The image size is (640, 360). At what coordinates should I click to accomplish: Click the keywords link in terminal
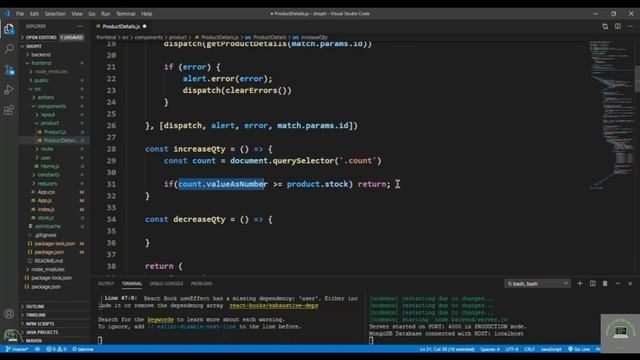tap(160, 319)
